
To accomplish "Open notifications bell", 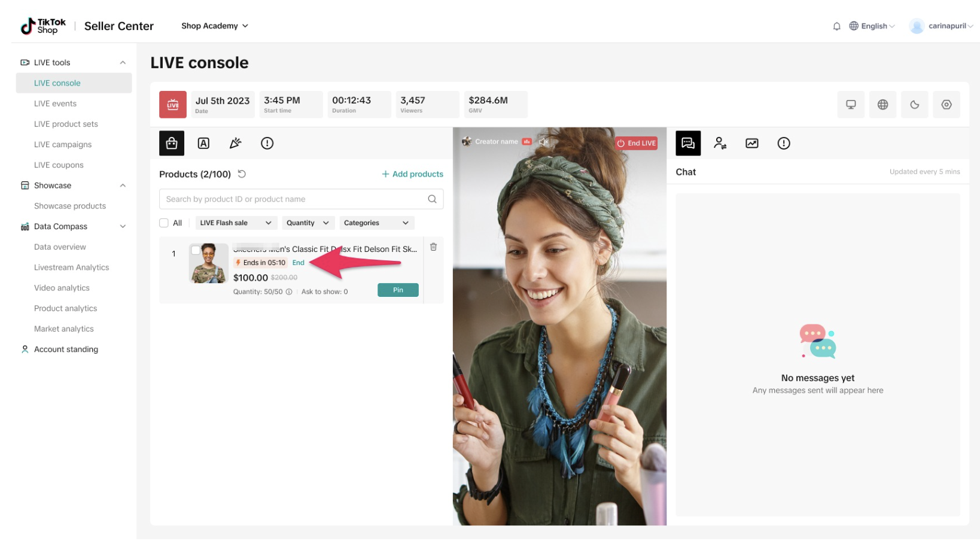I will (836, 26).
